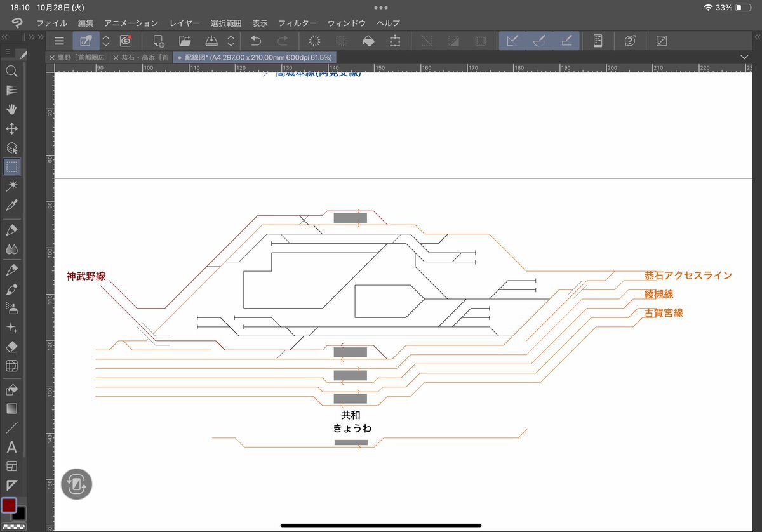Image resolution: width=762 pixels, height=532 pixels.
Task: Select the Zoom magnifier tool
Action: pos(11,71)
